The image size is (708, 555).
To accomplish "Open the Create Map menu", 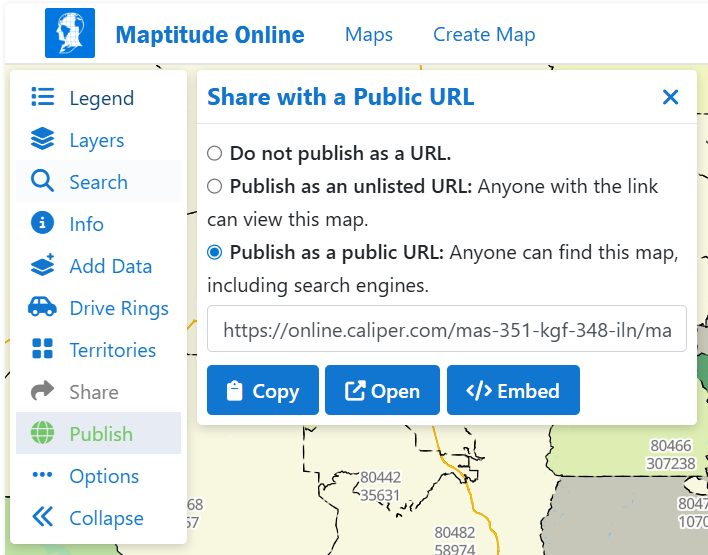I will pyautogui.click(x=484, y=34).
